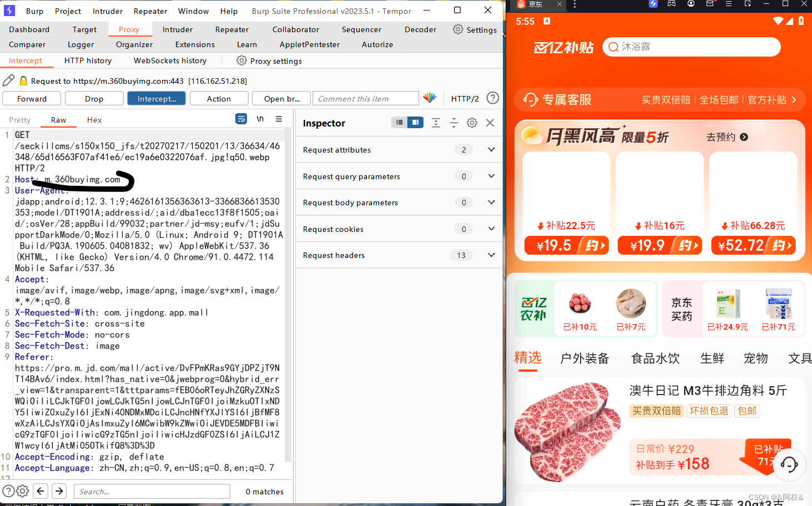Image resolution: width=812 pixels, height=506 pixels.
Task: Open the emulator mail icon in title bar
Action: point(709,4)
